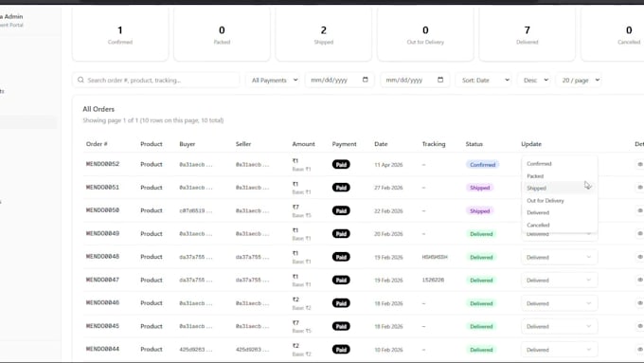Image resolution: width=644 pixels, height=363 pixels.
Task: View details eye icon for order MEND00049
Action: [640, 233]
